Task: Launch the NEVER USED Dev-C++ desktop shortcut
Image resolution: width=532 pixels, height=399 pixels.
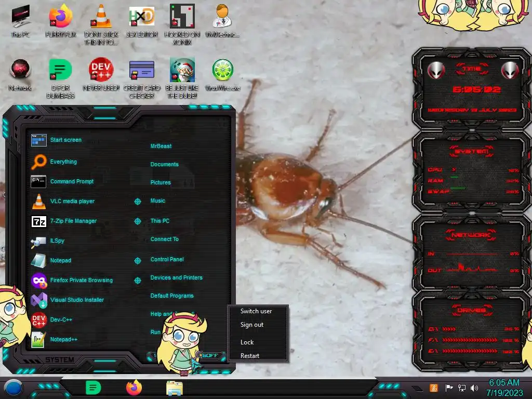Action: pyautogui.click(x=101, y=75)
